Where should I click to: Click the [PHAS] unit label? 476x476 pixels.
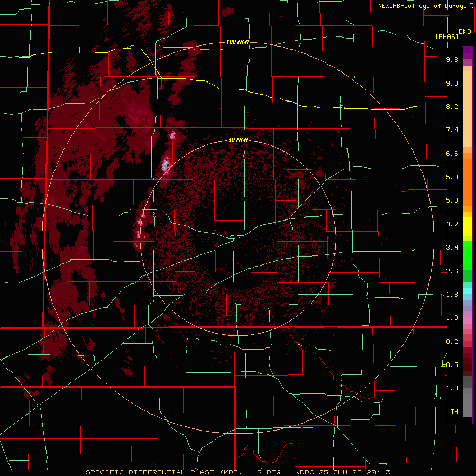447,36
